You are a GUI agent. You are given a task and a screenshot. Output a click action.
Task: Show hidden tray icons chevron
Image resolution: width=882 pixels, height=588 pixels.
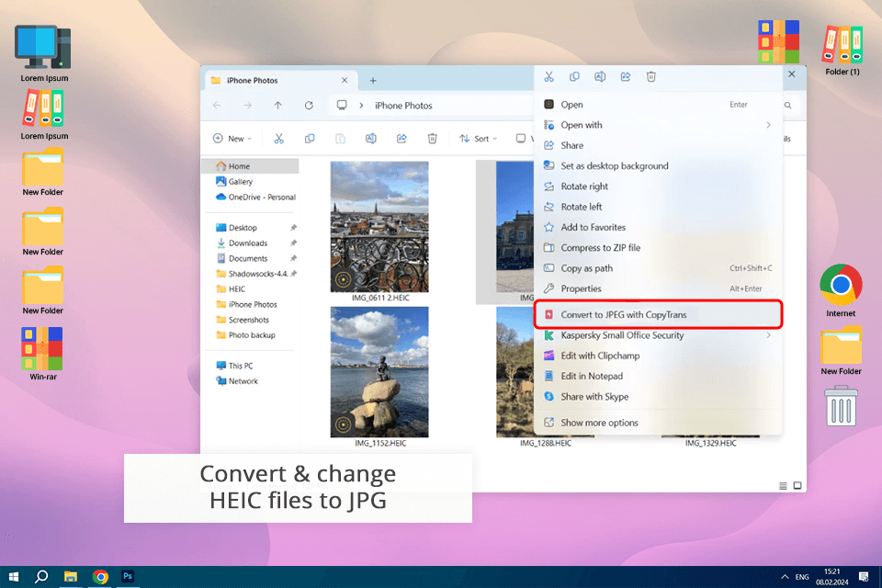click(785, 577)
